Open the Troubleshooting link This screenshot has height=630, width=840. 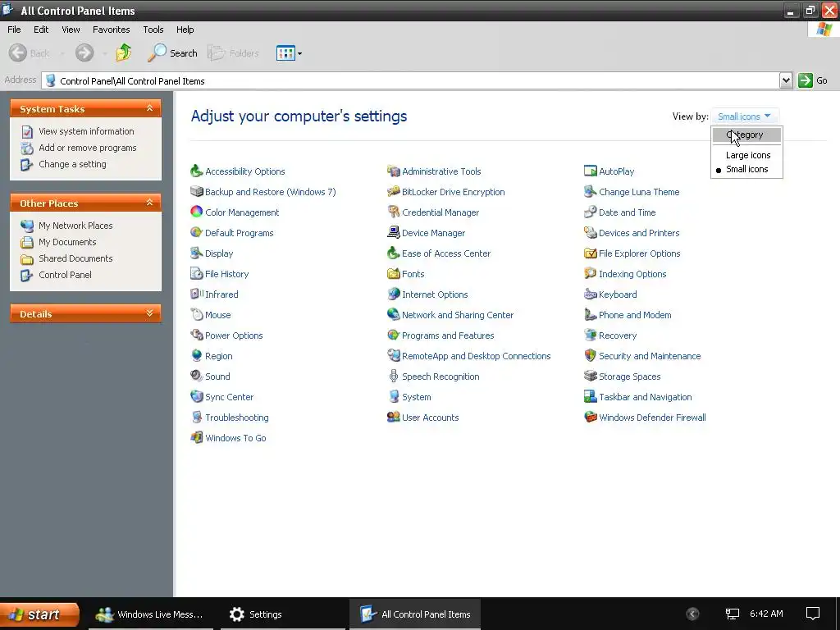[237, 418]
